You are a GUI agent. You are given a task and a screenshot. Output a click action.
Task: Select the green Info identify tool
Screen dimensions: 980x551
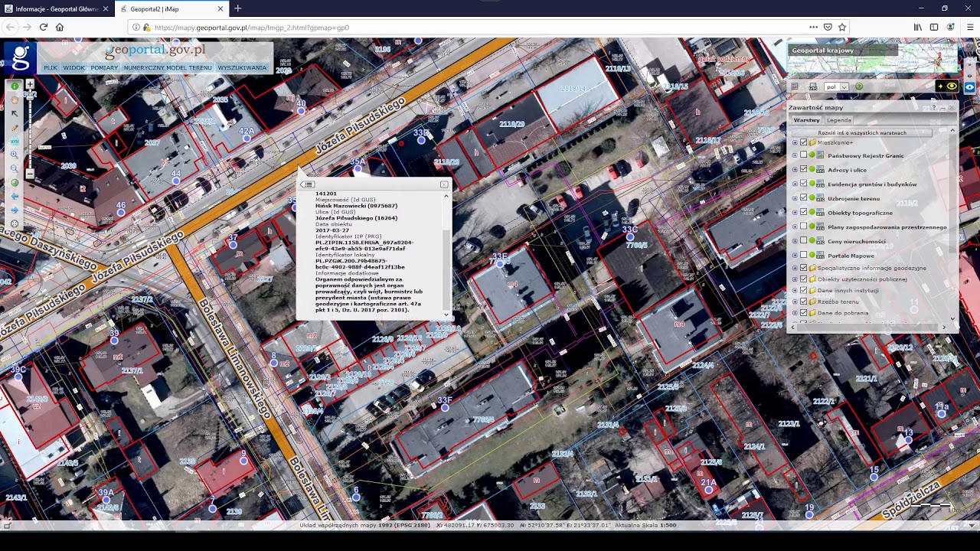[x=15, y=86]
